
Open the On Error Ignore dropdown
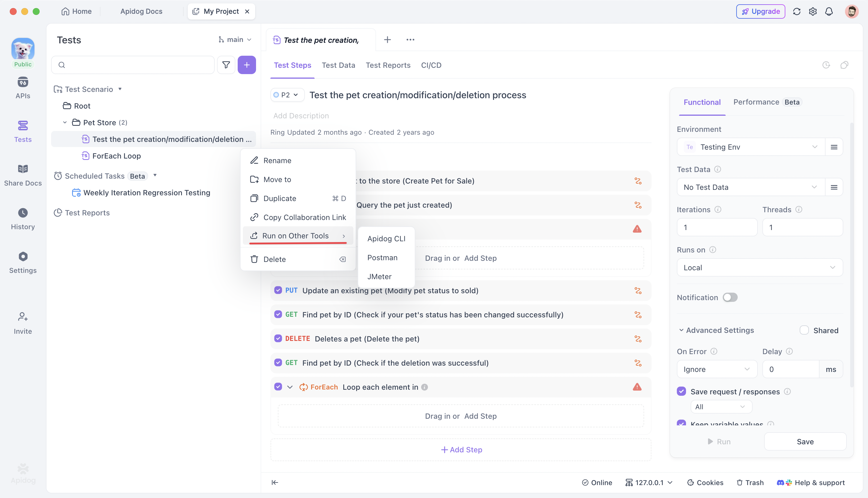click(717, 369)
